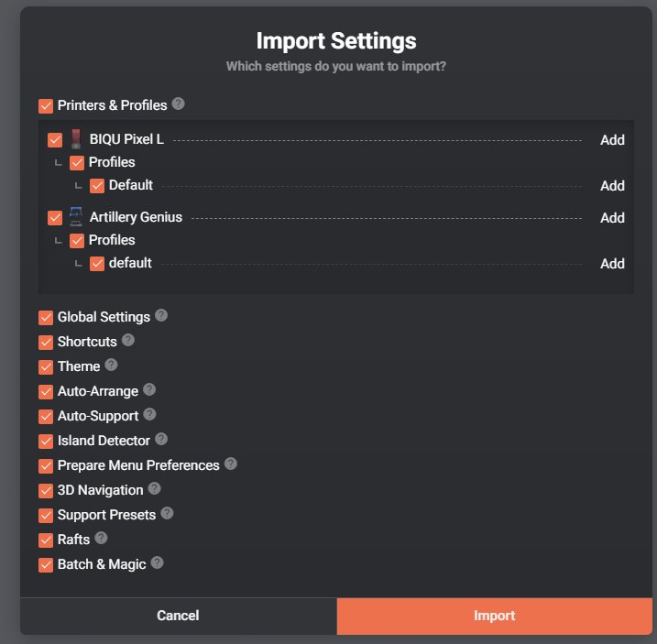The height and width of the screenshot is (644, 657).
Task: Change the Add mode for default profile
Action: [x=612, y=264]
